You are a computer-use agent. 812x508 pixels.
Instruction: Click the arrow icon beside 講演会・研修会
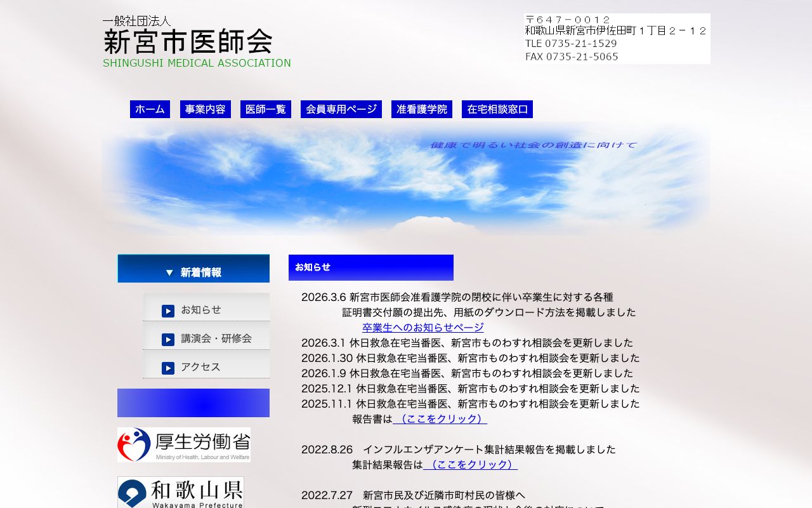(x=167, y=338)
